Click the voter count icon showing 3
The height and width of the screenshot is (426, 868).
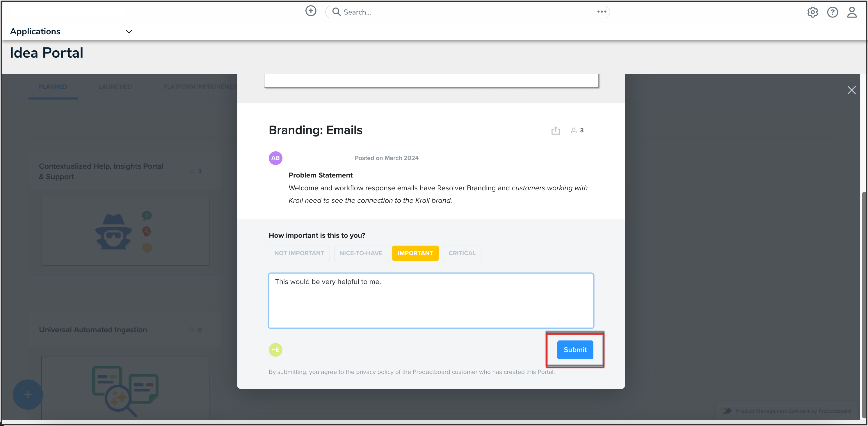coord(577,130)
